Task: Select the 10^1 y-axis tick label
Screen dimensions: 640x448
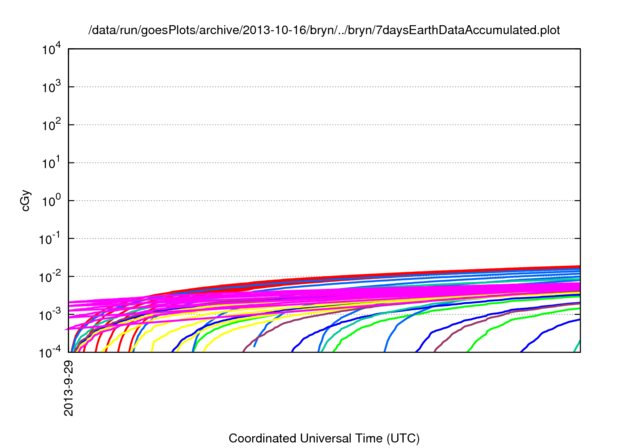Action: pos(51,163)
